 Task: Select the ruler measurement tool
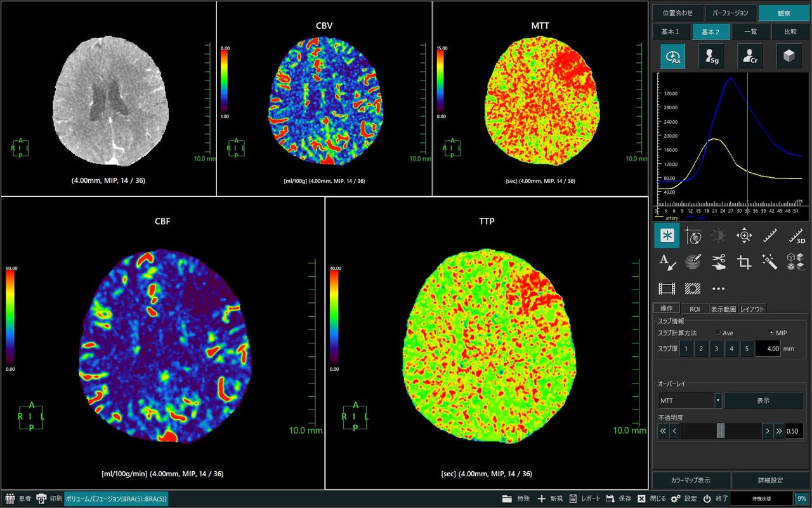(x=770, y=236)
